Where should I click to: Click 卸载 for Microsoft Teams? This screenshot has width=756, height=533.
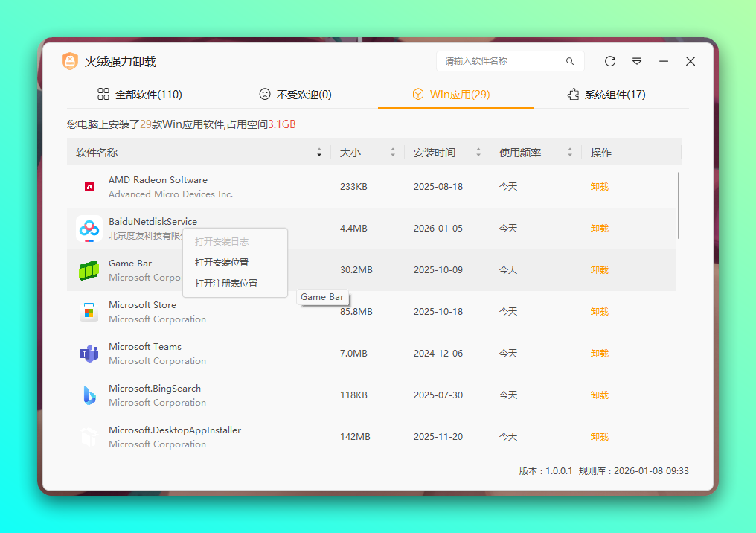[x=599, y=353]
